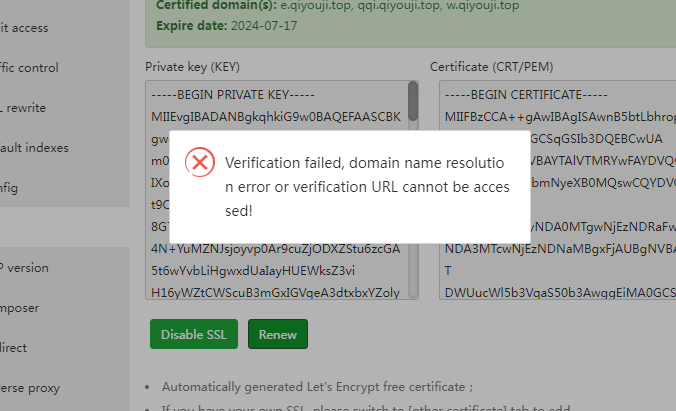
Task: Click the Disable SSL button
Action: (194, 334)
